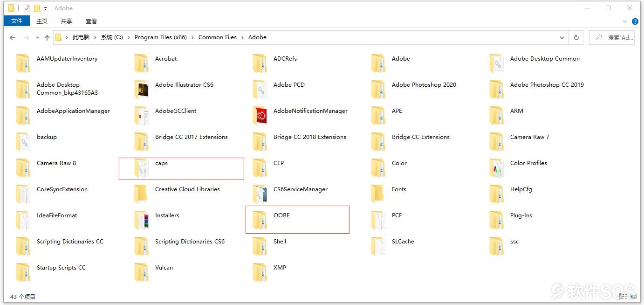Open the 文件 menu tab
This screenshot has height=305, width=644.
tap(17, 21)
